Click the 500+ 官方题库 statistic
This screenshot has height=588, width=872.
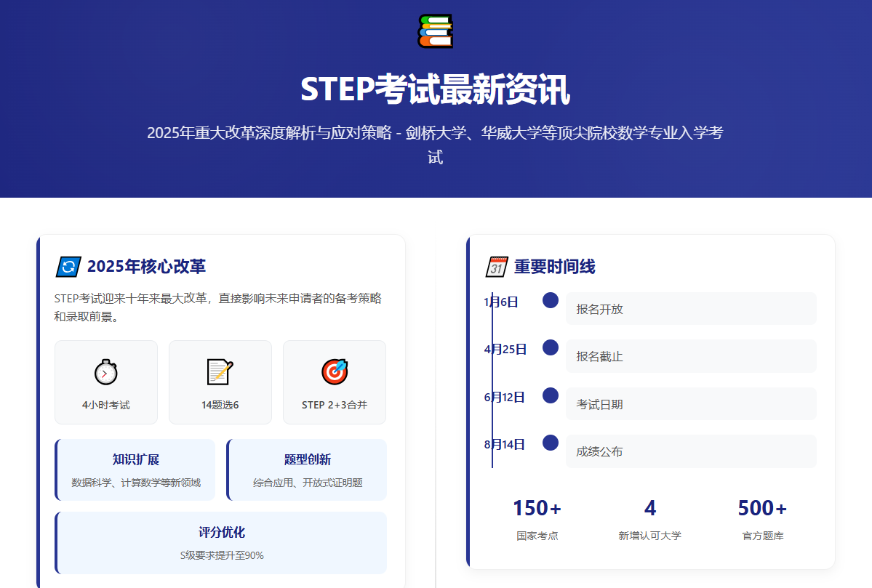(x=762, y=519)
